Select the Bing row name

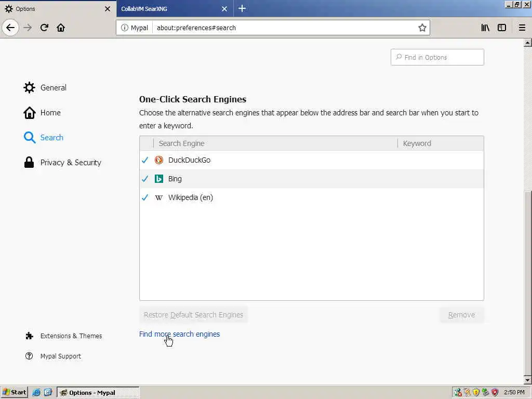(175, 179)
